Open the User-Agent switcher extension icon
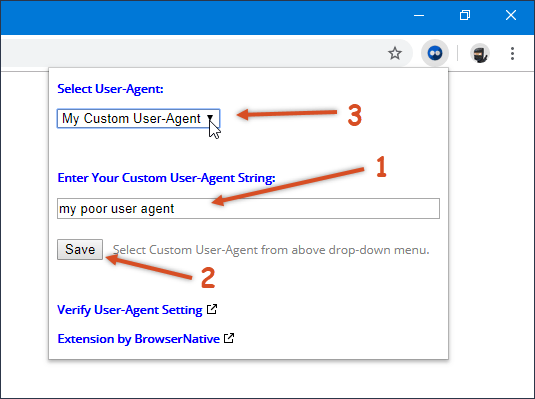This screenshot has height=399, width=535. [x=435, y=53]
